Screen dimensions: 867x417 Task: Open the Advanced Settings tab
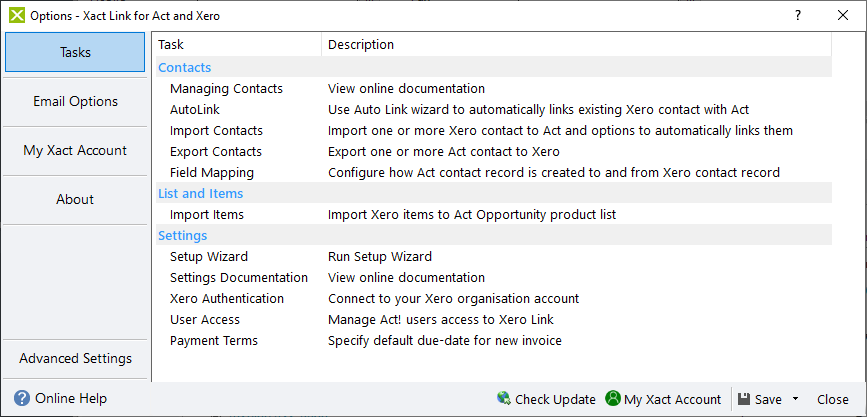(x=75, y=358)
